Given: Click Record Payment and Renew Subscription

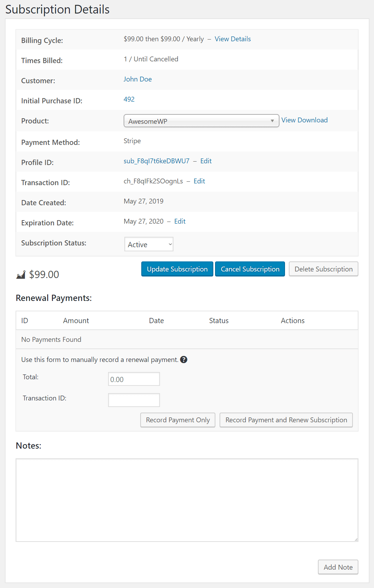Looking at the screenshot, I should click(x=286, y=420).
